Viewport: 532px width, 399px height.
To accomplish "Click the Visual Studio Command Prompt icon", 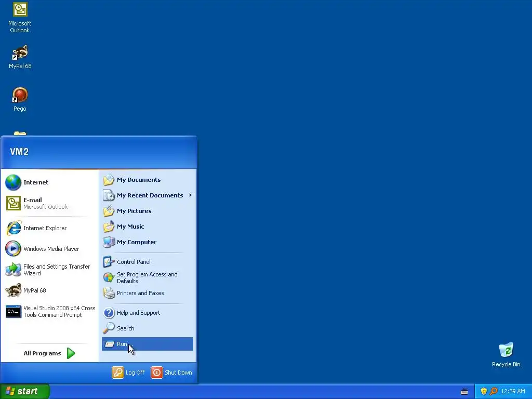I will click(x=13, y=311).
